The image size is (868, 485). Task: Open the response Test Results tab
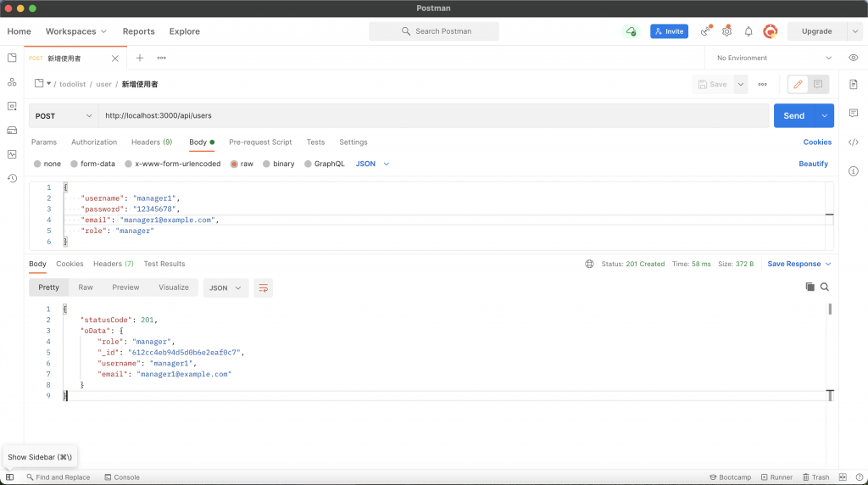pyautogui.click(x=164, y=264)
